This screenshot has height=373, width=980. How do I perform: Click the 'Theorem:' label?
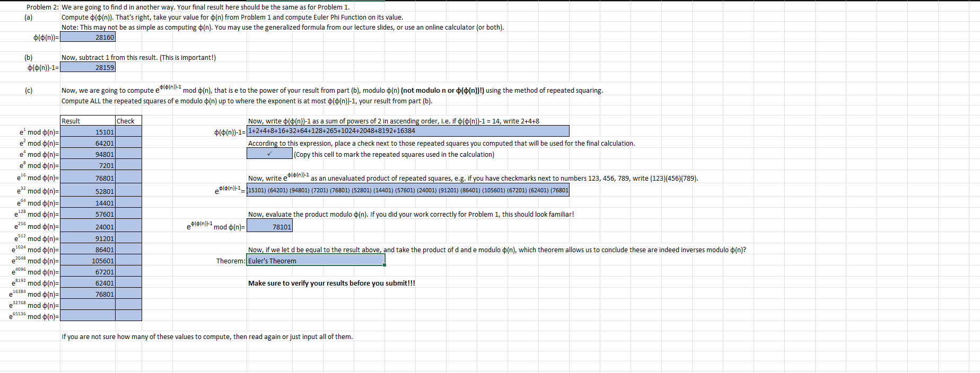(231, 261)
